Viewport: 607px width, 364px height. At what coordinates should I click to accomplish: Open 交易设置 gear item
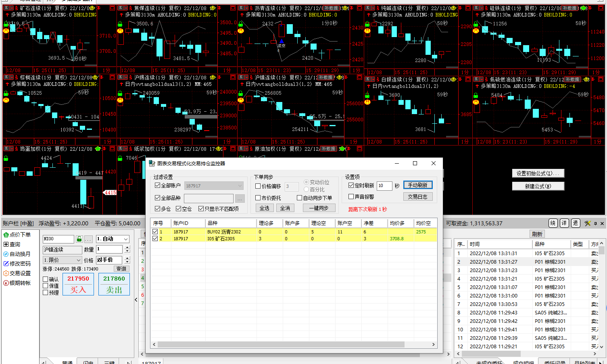tap(20, 273)
